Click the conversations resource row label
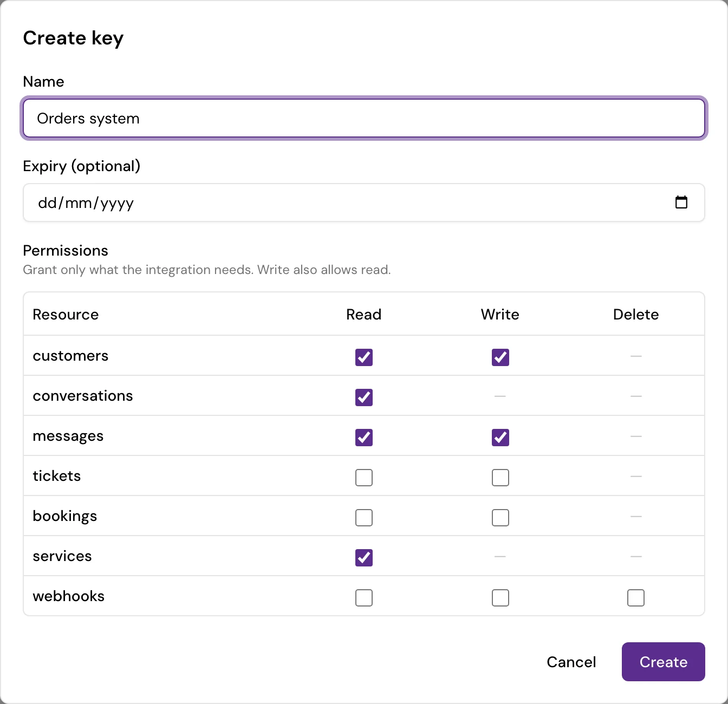The width and height of the screenshot is (728, 704). (83, 396)
